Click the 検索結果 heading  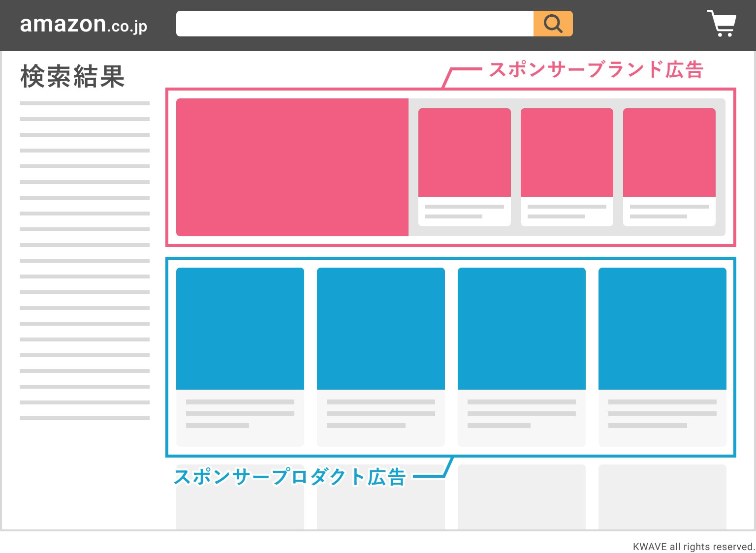coord(72,76)
